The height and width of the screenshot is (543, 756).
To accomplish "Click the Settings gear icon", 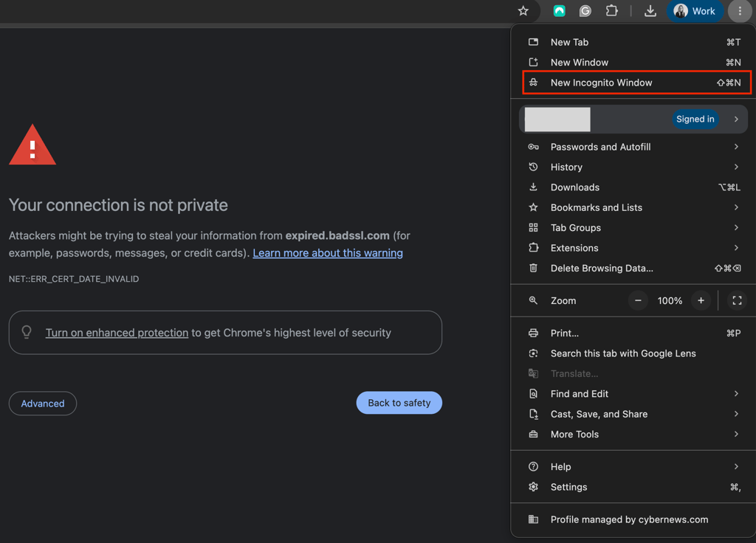I will tap(533, 487).
